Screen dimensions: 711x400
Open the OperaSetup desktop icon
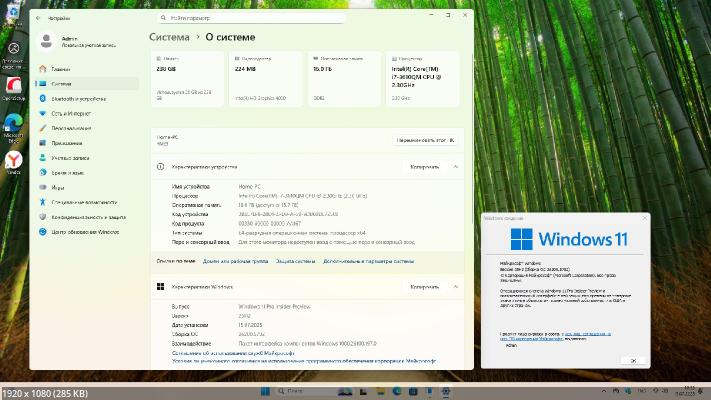click(x=13, y=88)
